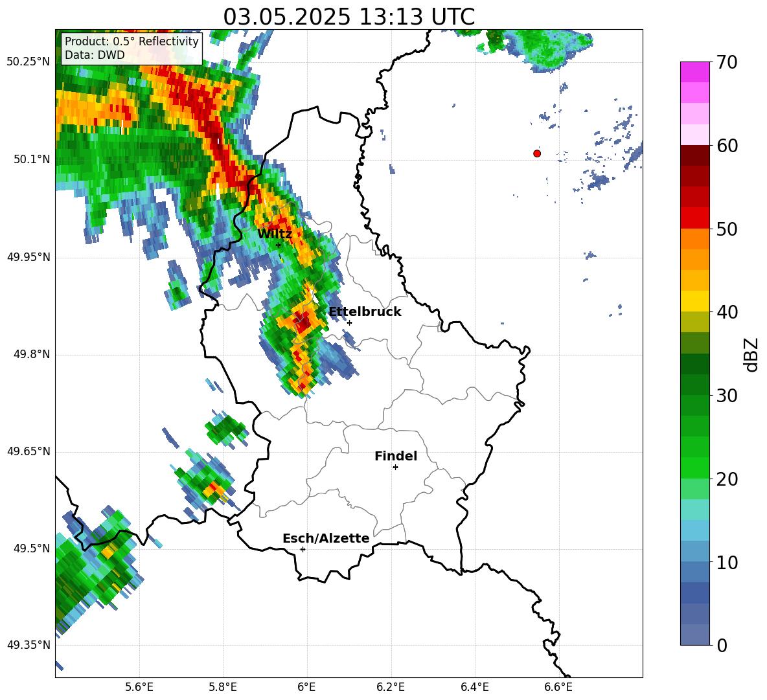The height and width of the screenshot is (700, 767).
Task: Click the 5.6°E longitude label
Action: (x=139, y=687)
